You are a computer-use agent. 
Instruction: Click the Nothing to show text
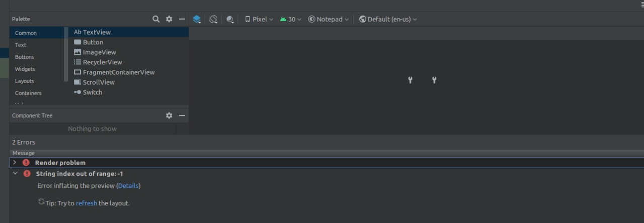[93, 129]
